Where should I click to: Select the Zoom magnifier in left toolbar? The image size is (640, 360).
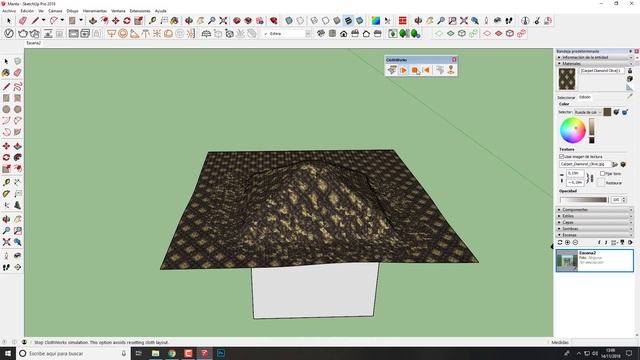(x=6, y=231)
